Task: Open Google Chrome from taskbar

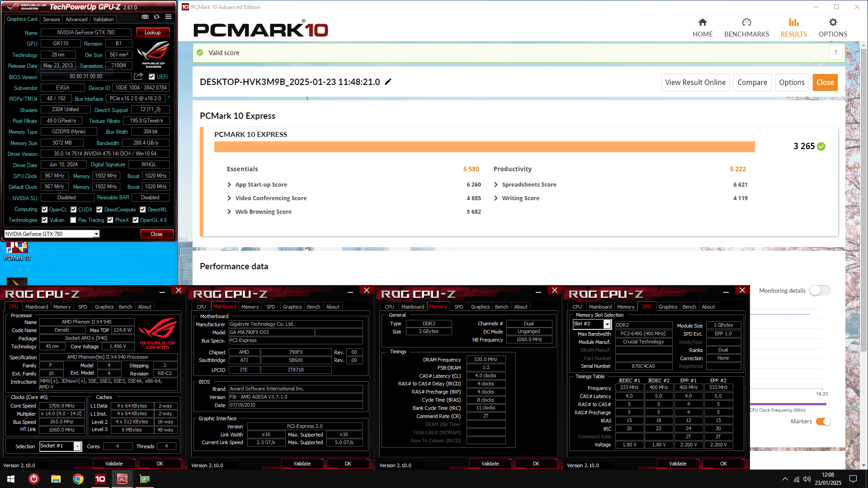Action: [78, 479]
